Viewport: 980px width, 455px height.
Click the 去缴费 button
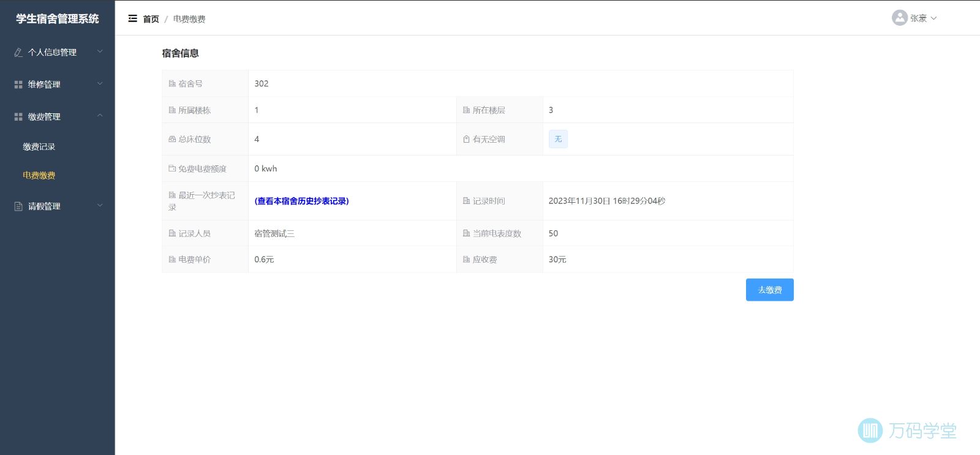(769, 290)
